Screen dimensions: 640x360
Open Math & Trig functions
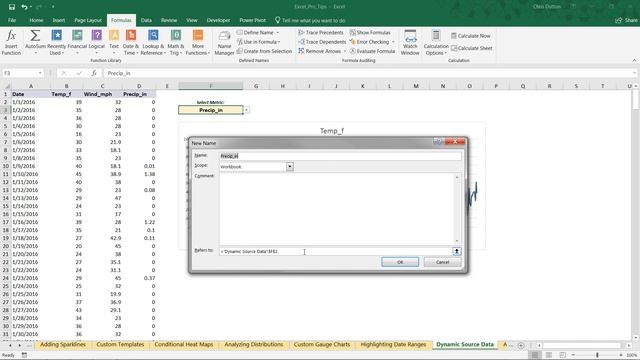tap(176, 42)
